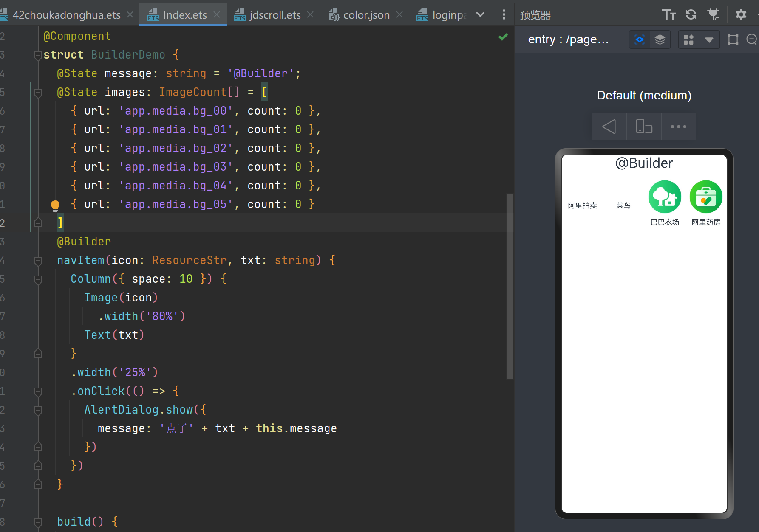Viewport: 759px width, 532px height.
Task: Open editor tab options menu (three dots)
Action: pos(504,15)
